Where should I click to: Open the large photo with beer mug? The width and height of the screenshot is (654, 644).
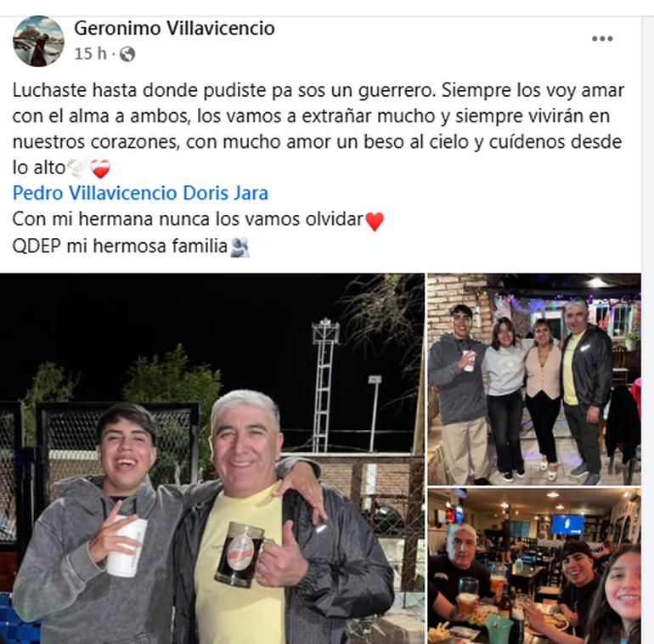pyautogui.click(x=211, y=459)
